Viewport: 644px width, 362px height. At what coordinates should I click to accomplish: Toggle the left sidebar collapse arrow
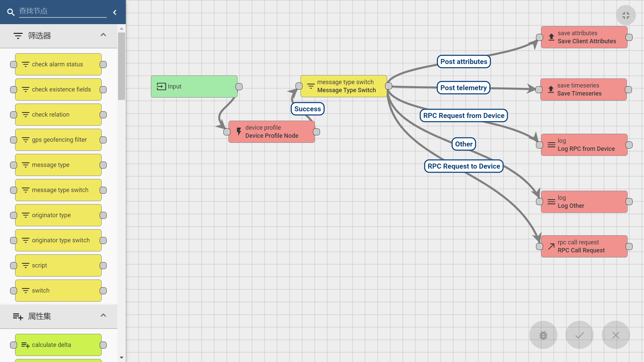pyautogui.click(x=115, y=12)
